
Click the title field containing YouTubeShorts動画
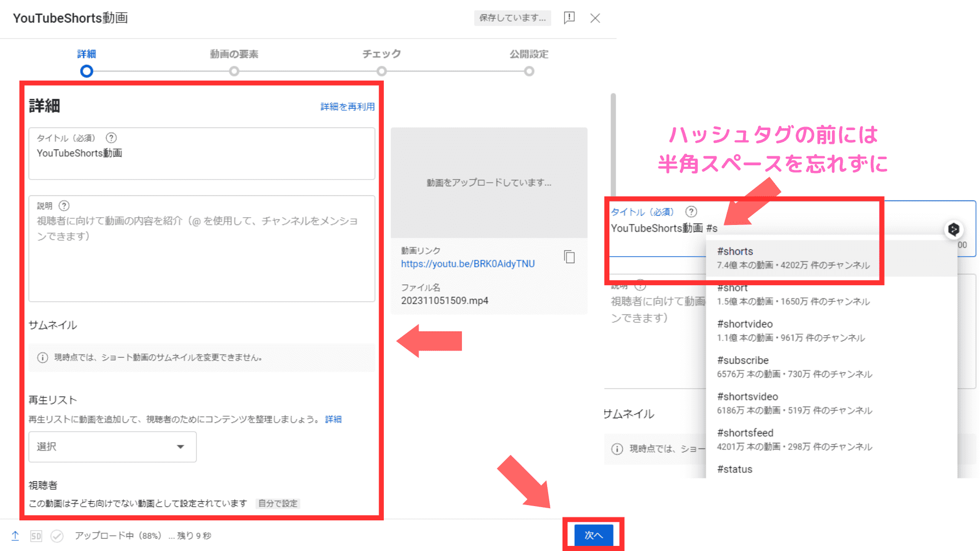(x=202, y=154)
